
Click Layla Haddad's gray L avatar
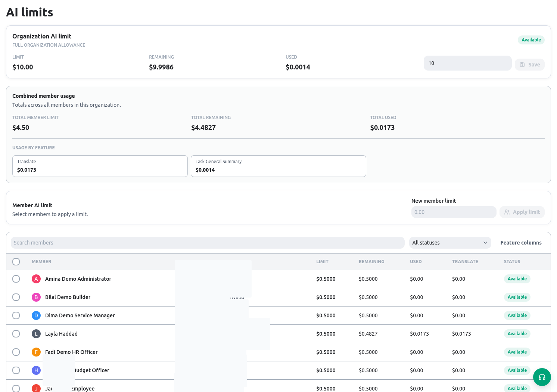(x=36, y=334)
